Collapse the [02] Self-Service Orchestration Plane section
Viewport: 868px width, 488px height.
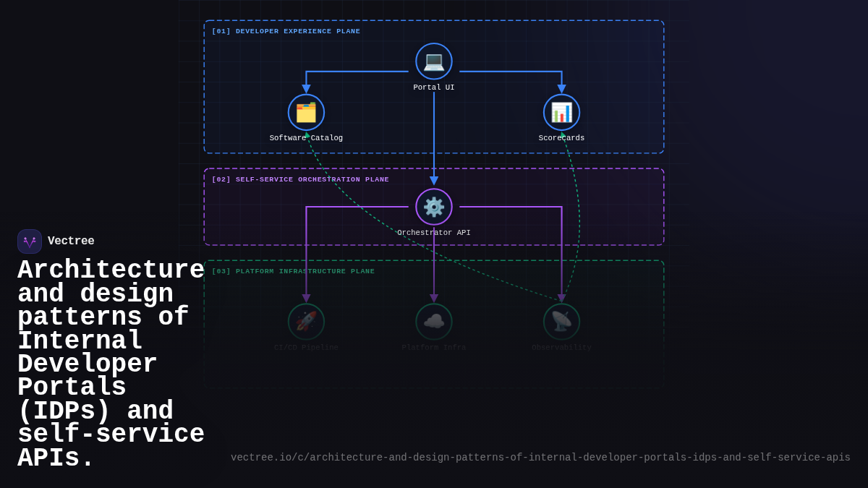point(299,179)
